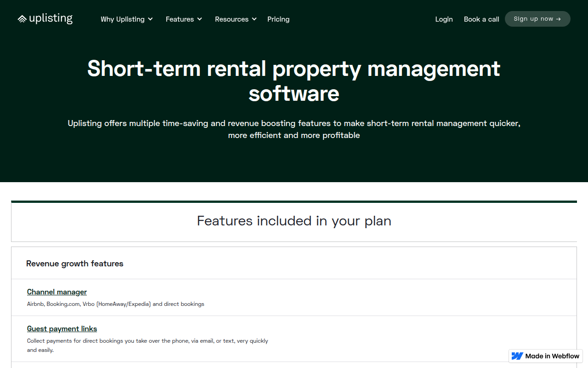Click the uplisting wordmark in the header
Viewport: 588px width, 368px height.
point(51,18)
